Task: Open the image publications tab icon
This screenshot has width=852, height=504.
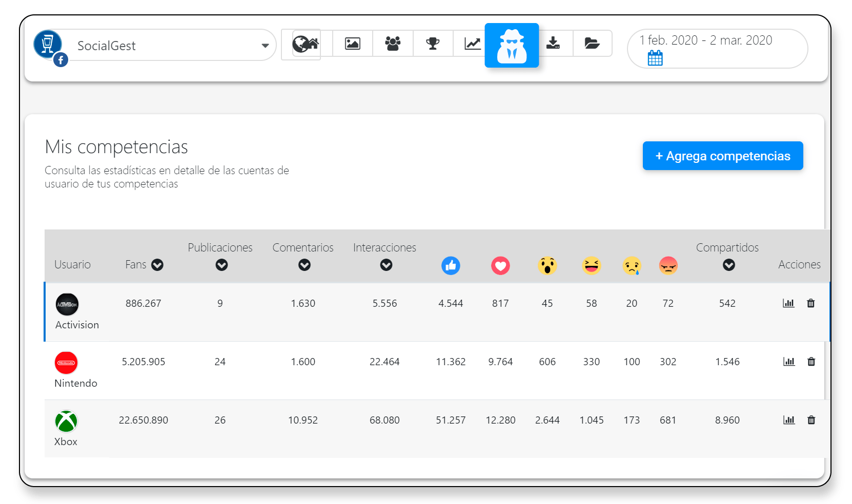Action: [353, 44]
